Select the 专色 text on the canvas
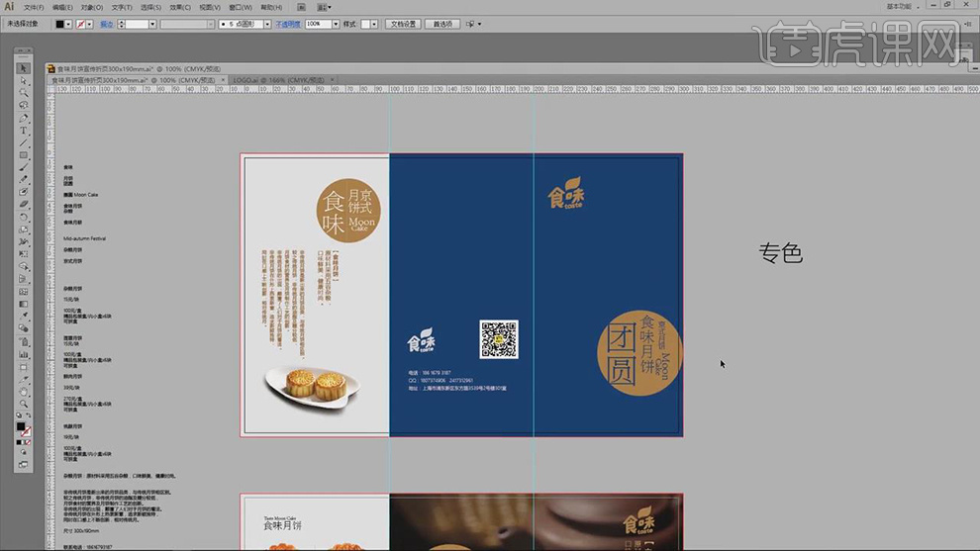The image size is (980, 551). pos(781,253)
